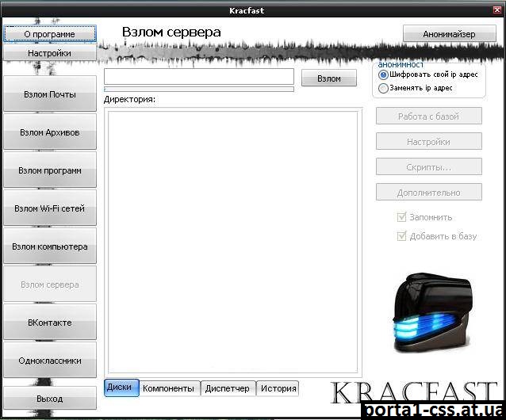Click inside the Директория list area
Image resolution: width=506 pixels, height=420 pixels.
pos(232,242)
